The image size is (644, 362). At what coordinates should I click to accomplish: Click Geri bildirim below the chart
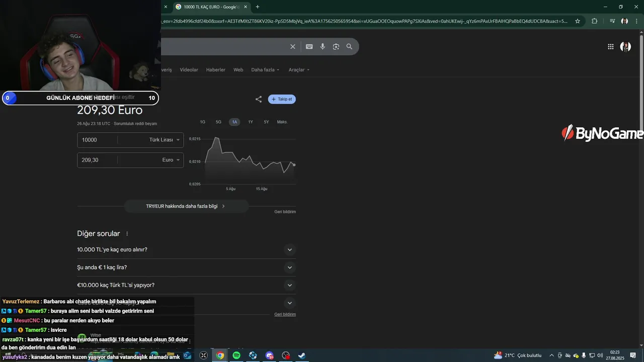pyautogui.click(x=285, y=212)
